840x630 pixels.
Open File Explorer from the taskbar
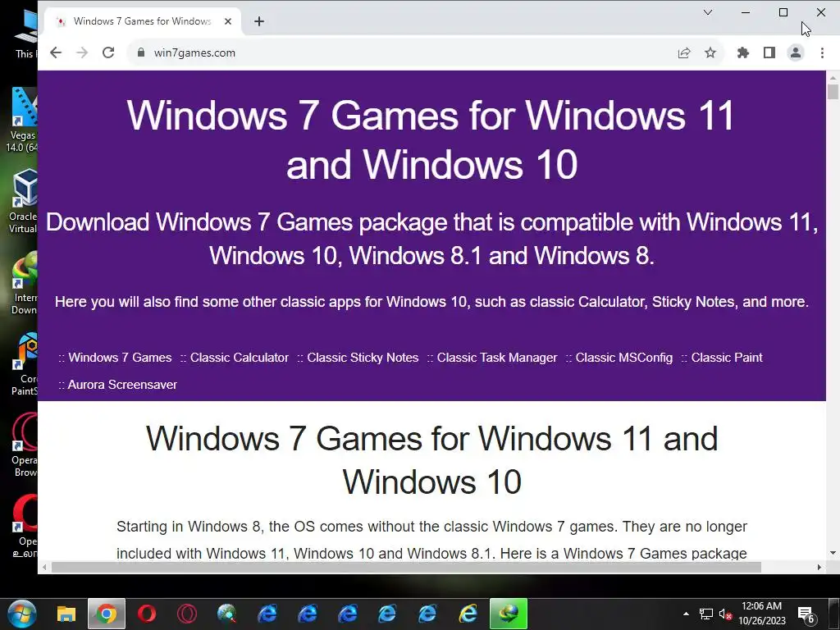coord(66,614)
